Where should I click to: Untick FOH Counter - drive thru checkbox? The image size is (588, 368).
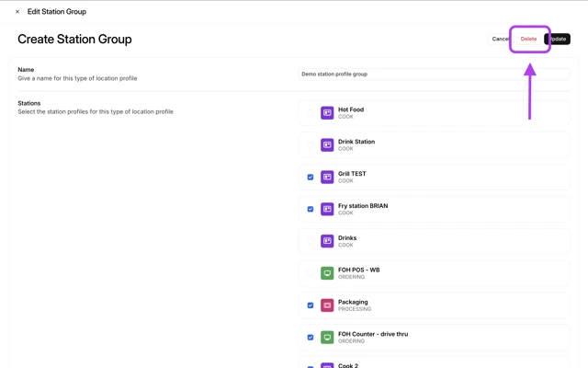(x=311, y=338)
